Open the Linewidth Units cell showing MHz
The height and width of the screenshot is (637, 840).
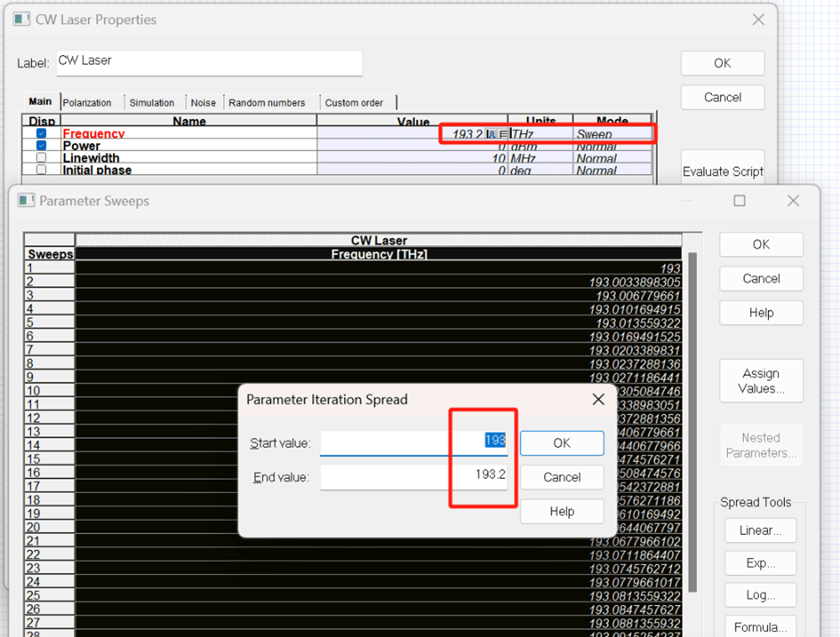540,158
